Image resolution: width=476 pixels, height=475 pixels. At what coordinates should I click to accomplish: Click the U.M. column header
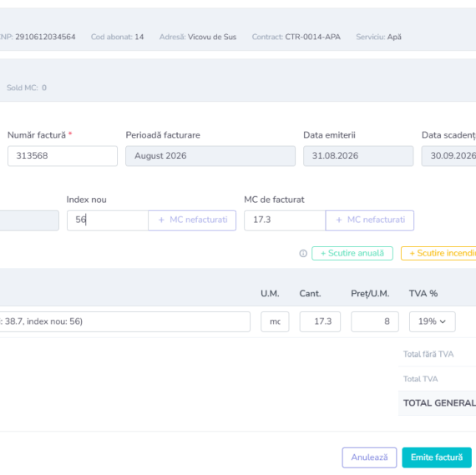click(x=270, y=294)
